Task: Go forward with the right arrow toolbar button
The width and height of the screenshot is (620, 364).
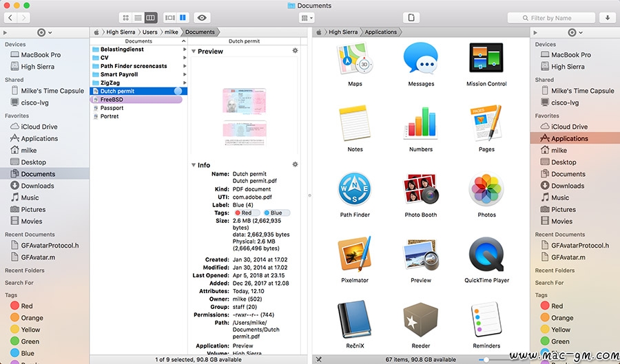Action: (23, 18)
